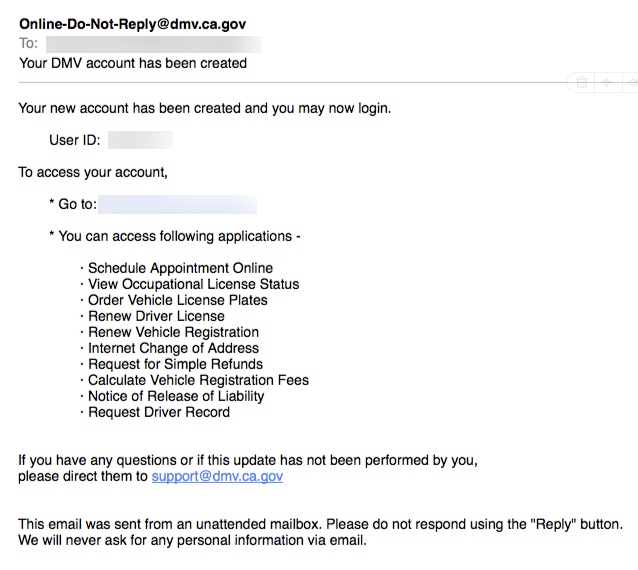This screenshot has height=570, width=638.
Task: Click the Request Driver Record item
Action: 159,412
